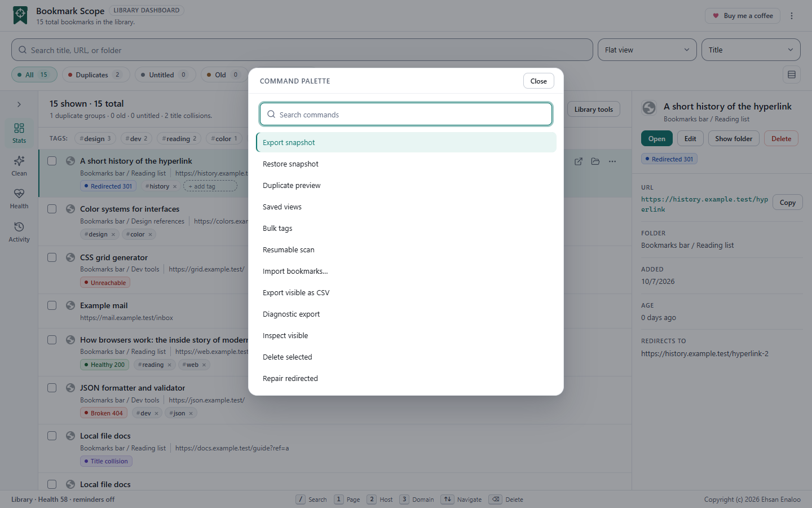Viewport: 812px width, 508px height.
Task: Choose Export visible as CSV
Action: (406, 292)
